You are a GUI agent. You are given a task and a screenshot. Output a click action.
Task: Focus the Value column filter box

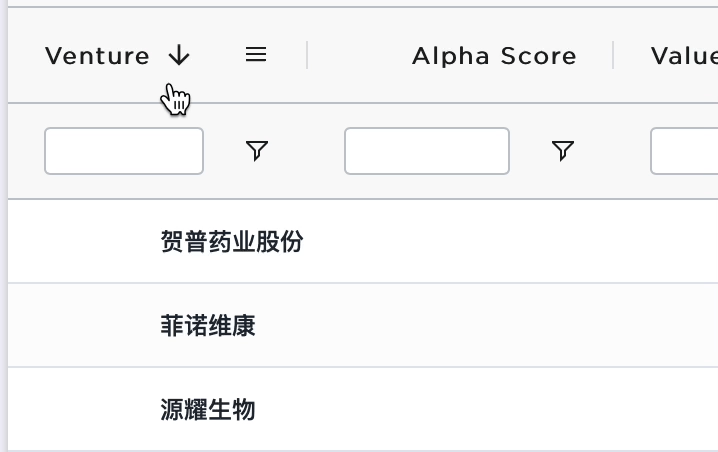[684, 151]
